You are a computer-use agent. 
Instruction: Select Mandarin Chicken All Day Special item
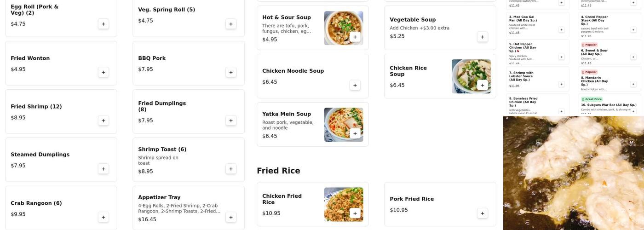pyautogui.click(x=594, y=81)
